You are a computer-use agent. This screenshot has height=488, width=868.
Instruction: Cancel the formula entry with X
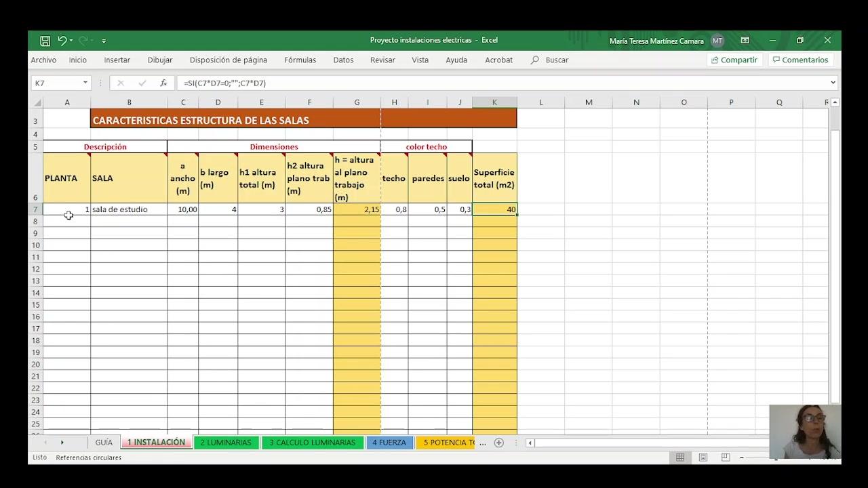(x=121, y=83)
